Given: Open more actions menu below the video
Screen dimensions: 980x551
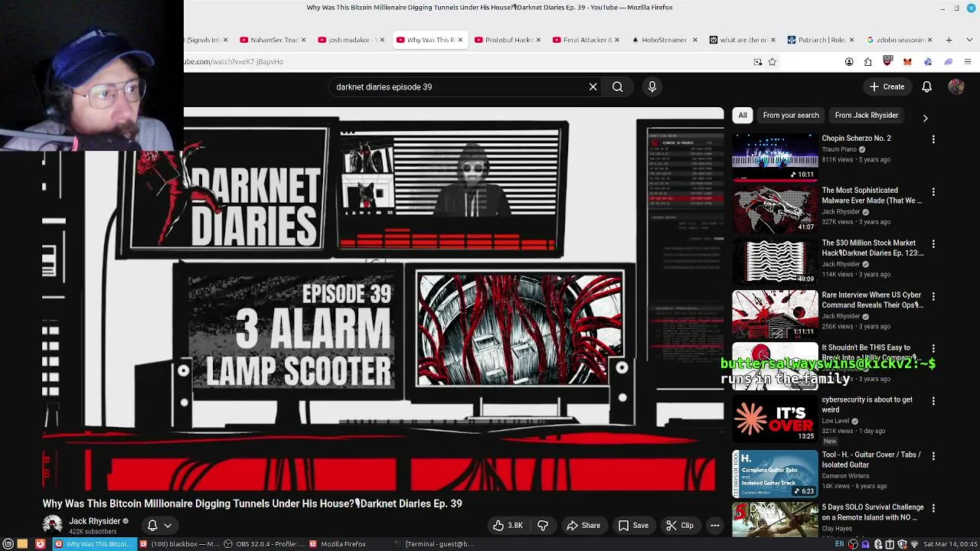Looking at the screenshot, I should [x=714, y=526].
